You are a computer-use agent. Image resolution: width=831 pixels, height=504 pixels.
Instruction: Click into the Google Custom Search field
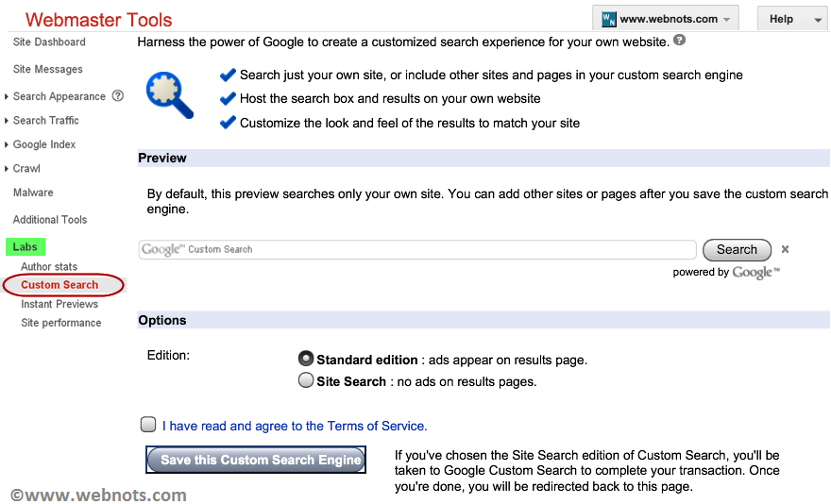coord(417,249)
